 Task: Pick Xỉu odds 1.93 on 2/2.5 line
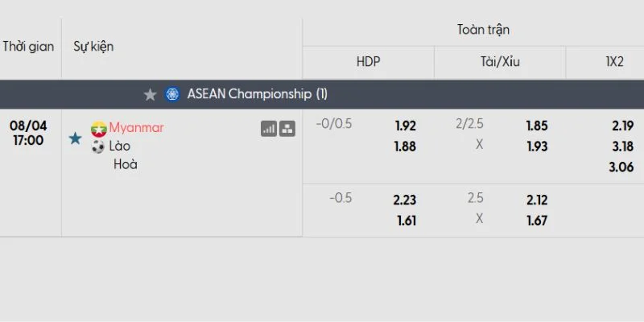click(537, 147)
